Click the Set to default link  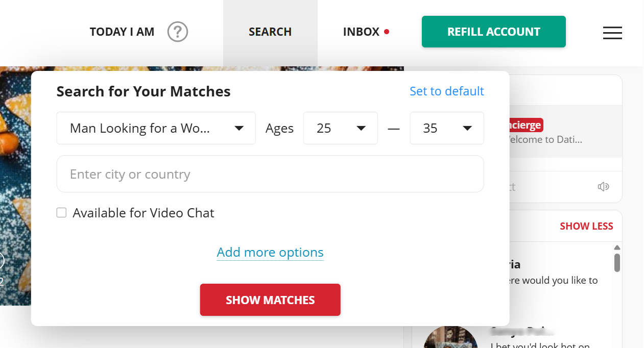[446, 91]
